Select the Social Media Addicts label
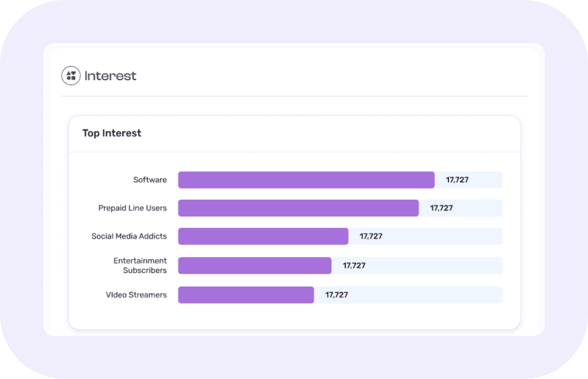This screenshot has height=379, width=588. [129, 236]
